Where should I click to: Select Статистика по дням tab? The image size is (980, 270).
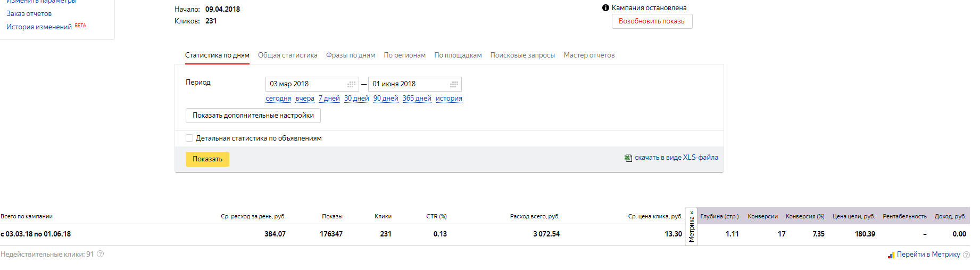217,55
